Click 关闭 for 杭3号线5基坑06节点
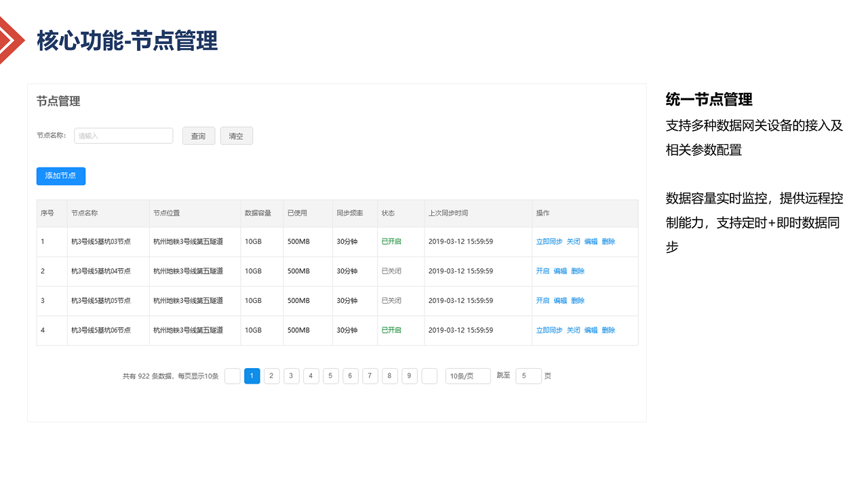Viewport: 868px width, 488px height. (574, 330)
